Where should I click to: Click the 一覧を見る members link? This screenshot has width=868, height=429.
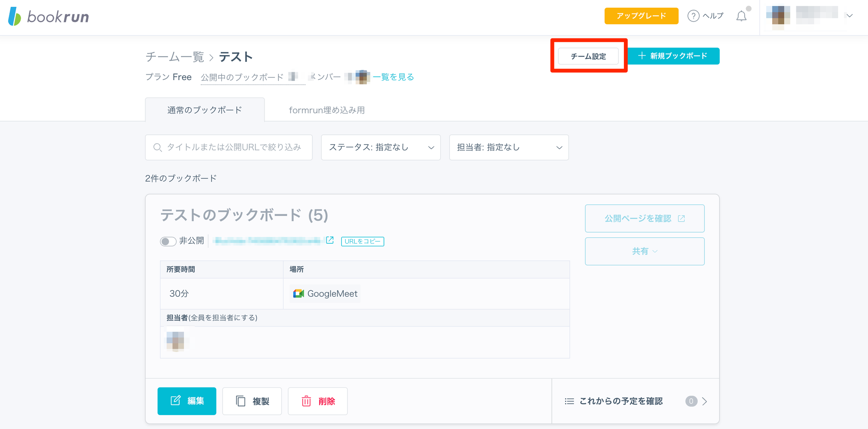coord(393,77)
